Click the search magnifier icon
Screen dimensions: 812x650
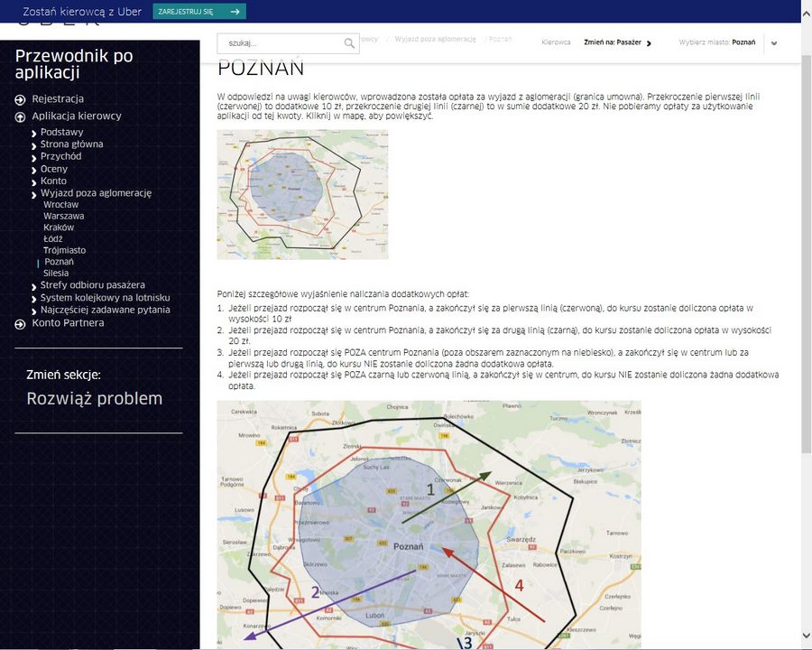(x=349, y=43)
